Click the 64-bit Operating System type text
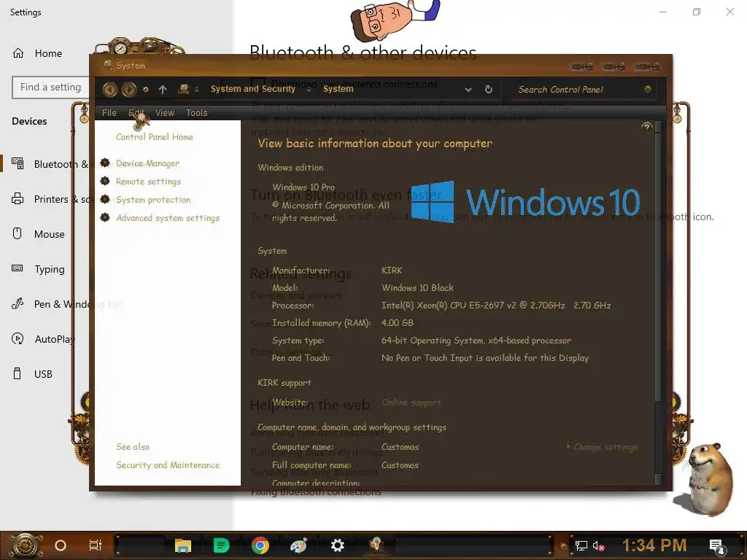The width and height of the screenshot is (747, 560). [476, 341]
